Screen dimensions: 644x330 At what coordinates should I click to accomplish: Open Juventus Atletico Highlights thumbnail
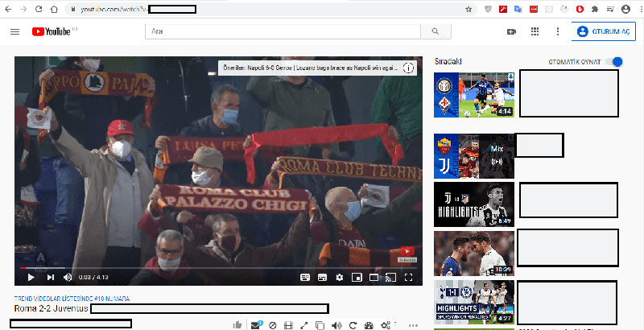click(474, 204)
